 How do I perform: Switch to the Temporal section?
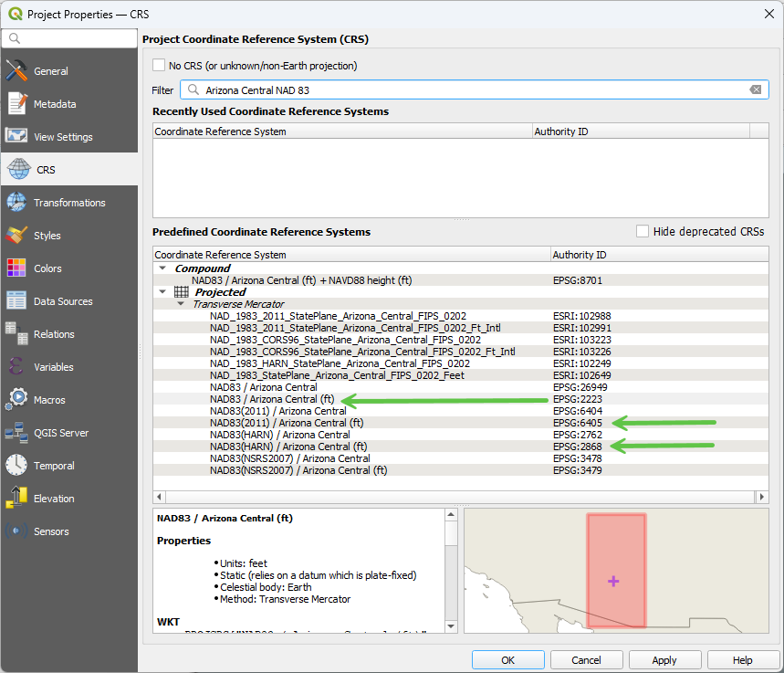pos(56,466)
